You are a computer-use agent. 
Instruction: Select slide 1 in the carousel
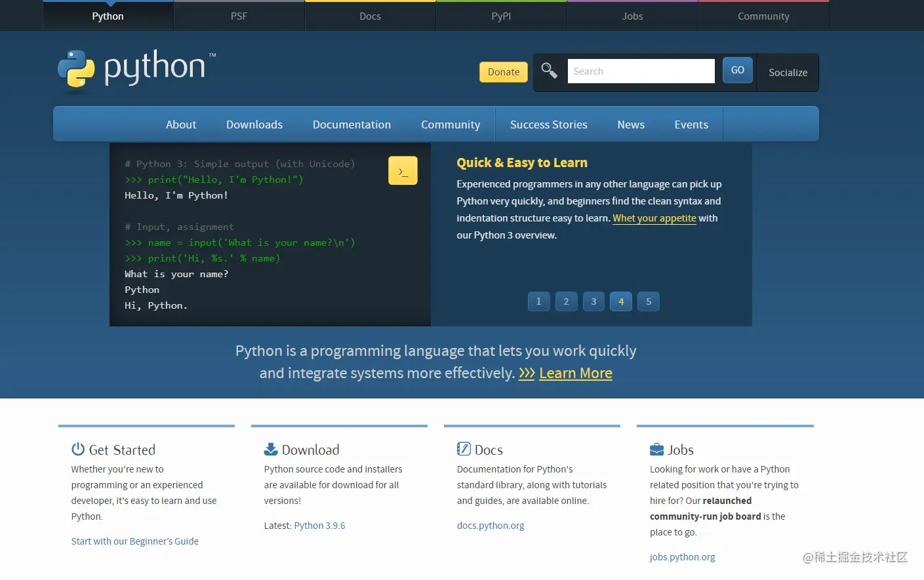539,301
